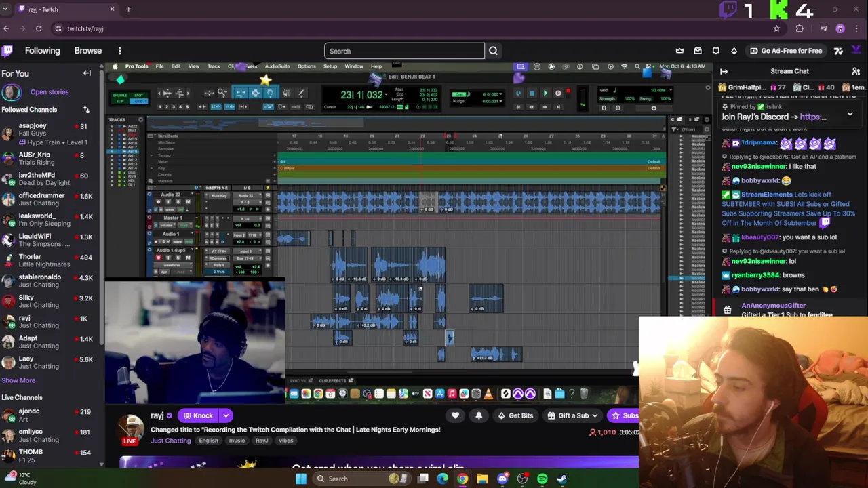Open the Twitch Prime loot crown icon

click(x=679, y=51)
